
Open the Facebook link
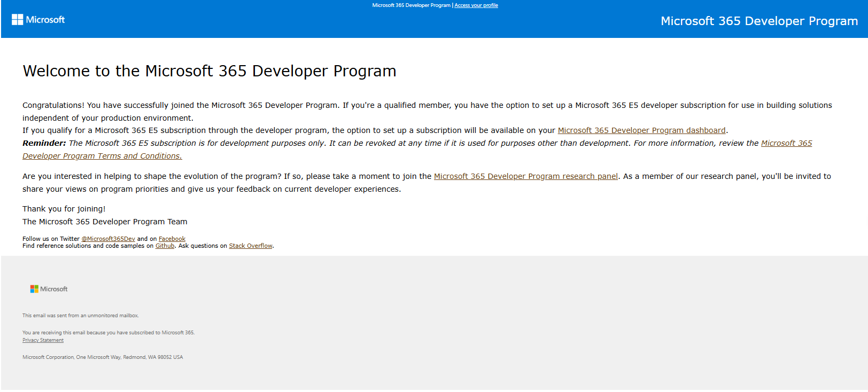tap(172, 239)
